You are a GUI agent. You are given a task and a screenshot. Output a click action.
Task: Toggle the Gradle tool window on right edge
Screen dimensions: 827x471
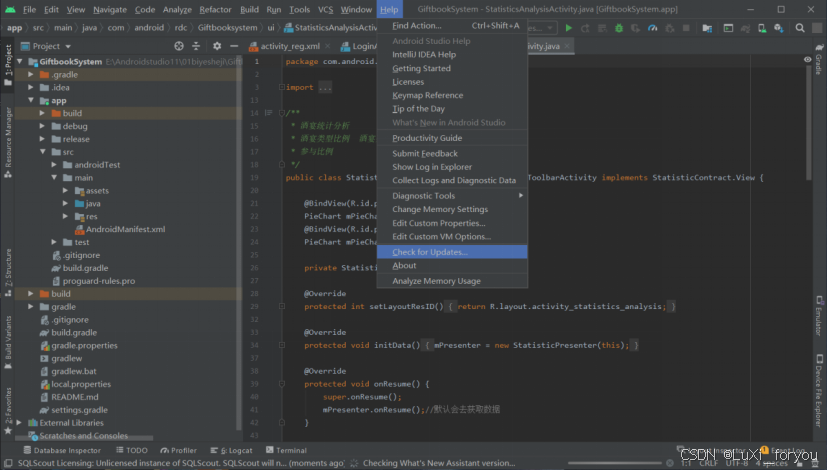point(819,59)
